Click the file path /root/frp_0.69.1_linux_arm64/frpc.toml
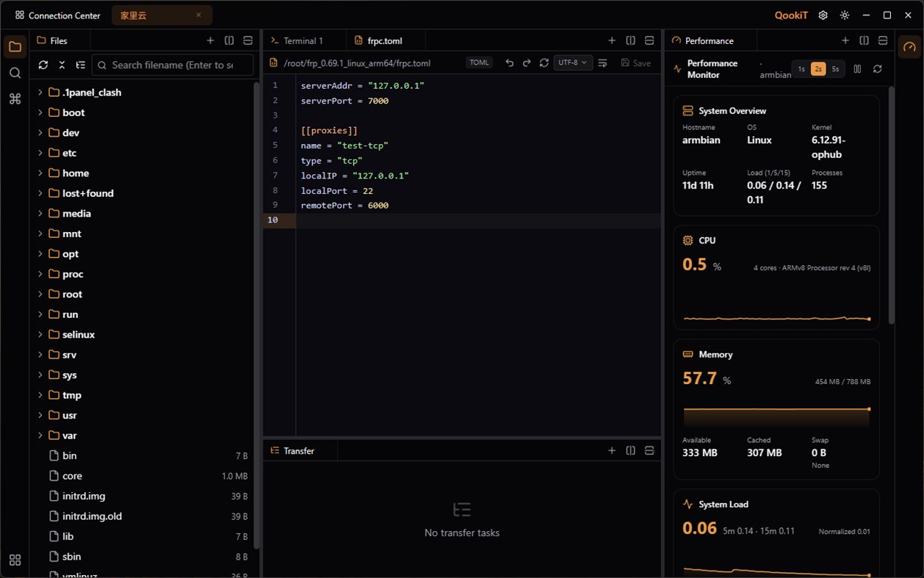Screen dimensions: 924x578 [357, 63]
